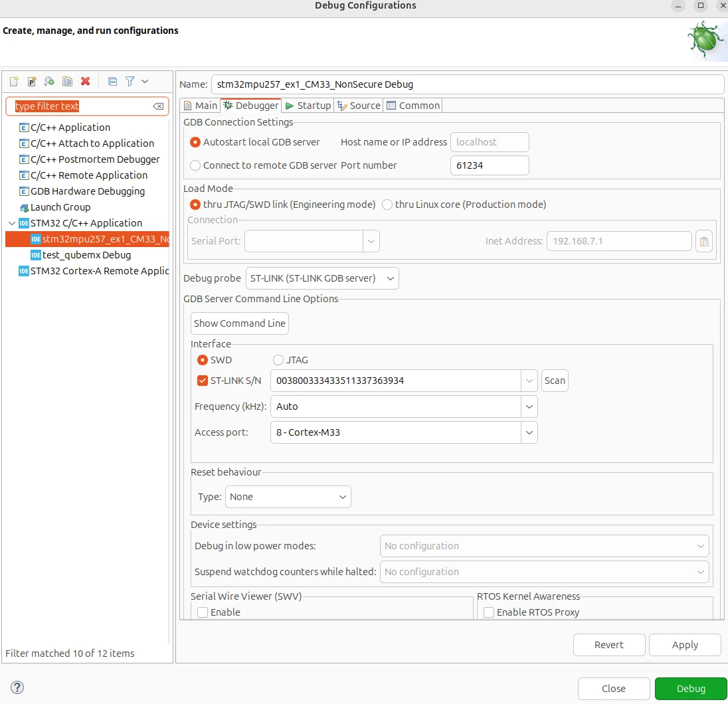Enable Serial Wire Viewer checkbox
Screen dimensions: 728x704
[203, 612]
